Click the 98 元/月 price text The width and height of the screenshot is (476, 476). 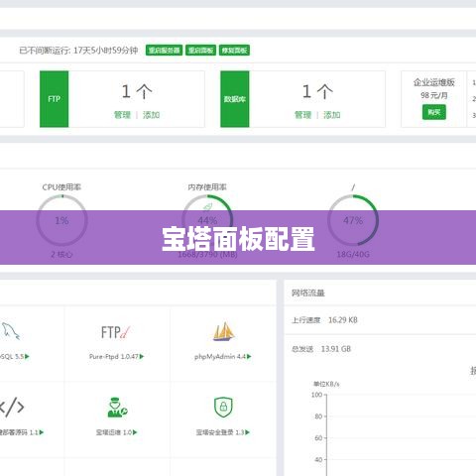click(434, 95)
